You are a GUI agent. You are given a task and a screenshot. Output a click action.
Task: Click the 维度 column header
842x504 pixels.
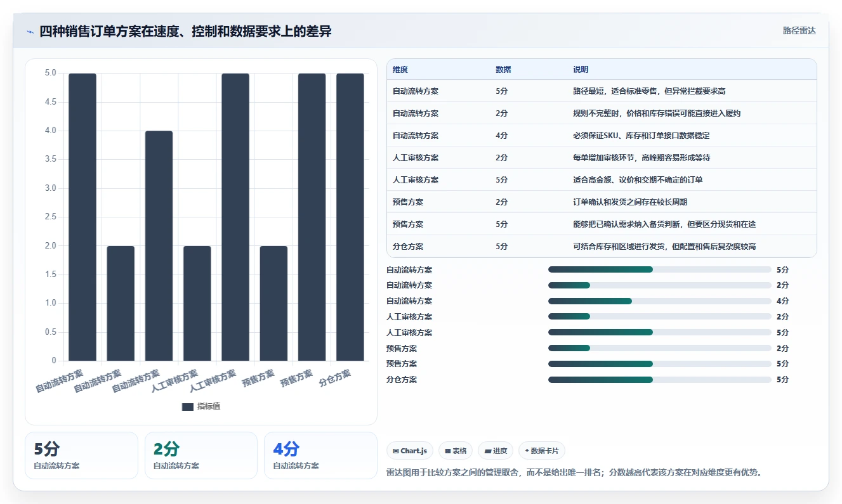coord(400,69)
